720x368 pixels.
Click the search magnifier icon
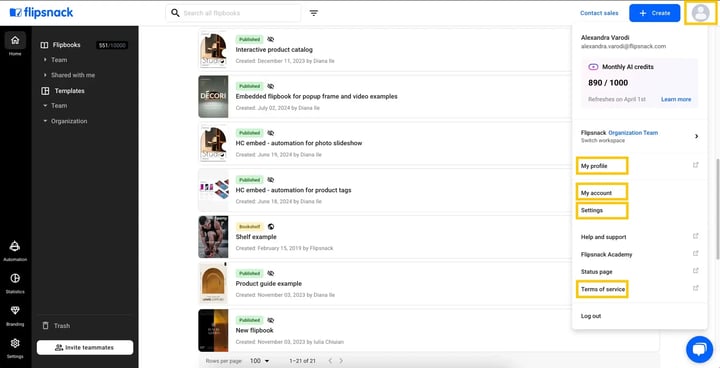pos(175,13)
